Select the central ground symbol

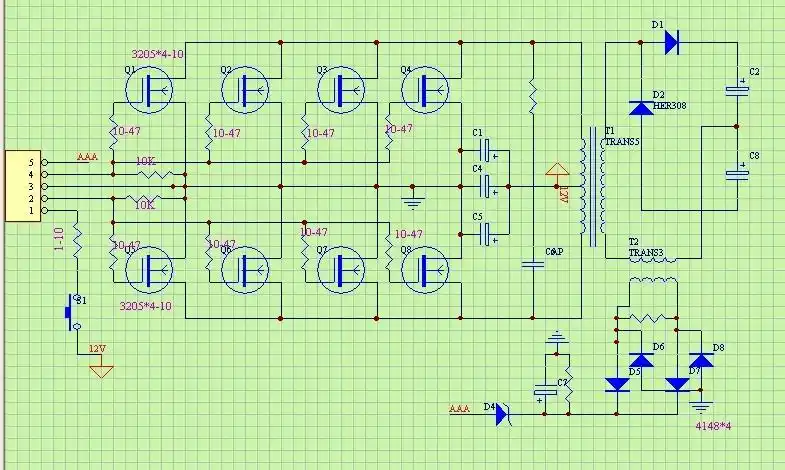tap(410, 202)
